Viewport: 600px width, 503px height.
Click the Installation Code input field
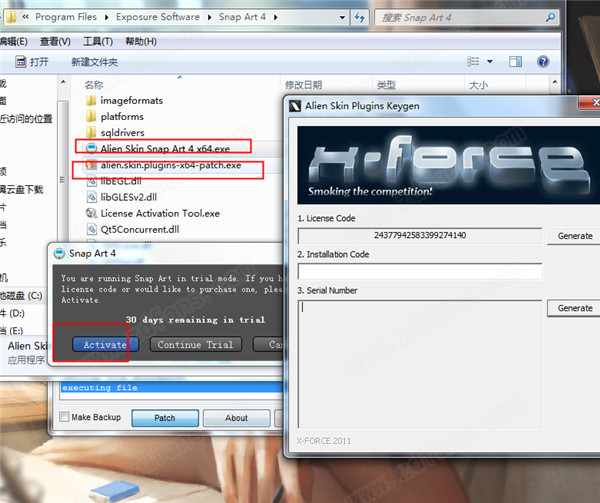click(x=420, y=272)
